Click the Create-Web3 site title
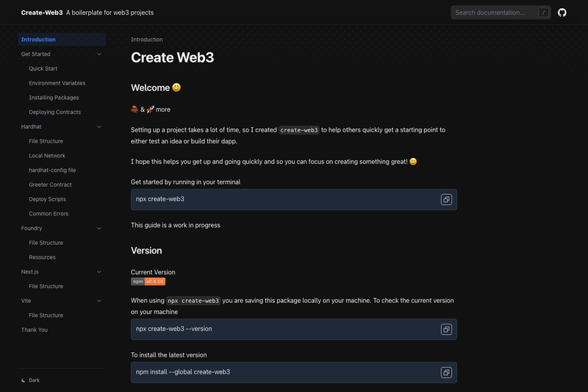Viewport: 588px width, 392px height. coord(42,13)
